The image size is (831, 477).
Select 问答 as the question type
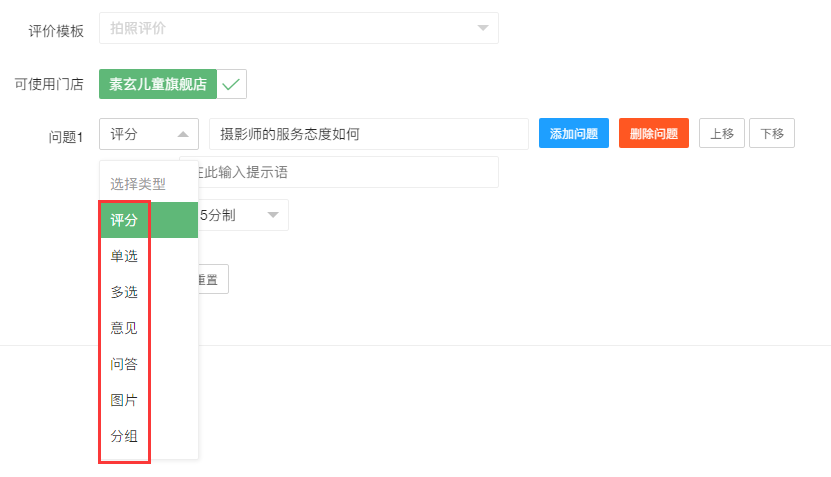point(125,364)
